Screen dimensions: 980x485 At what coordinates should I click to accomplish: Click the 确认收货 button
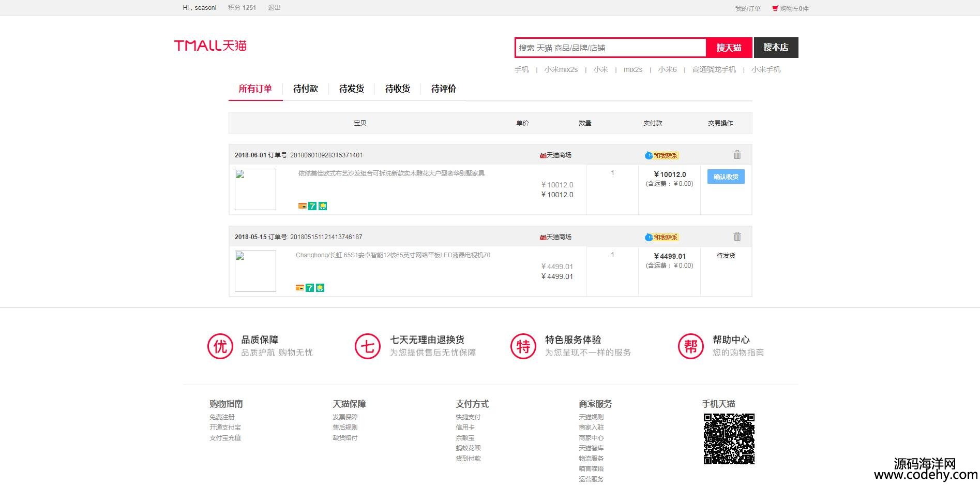(x=726, y=177)
